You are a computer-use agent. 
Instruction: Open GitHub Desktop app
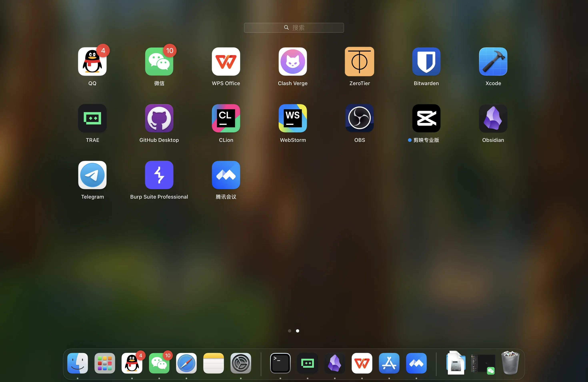(159, 118)
